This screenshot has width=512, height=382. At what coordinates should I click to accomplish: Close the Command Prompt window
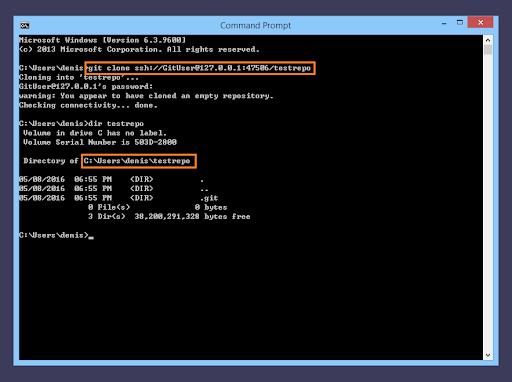pyautogui.click(x=480, y=23)
